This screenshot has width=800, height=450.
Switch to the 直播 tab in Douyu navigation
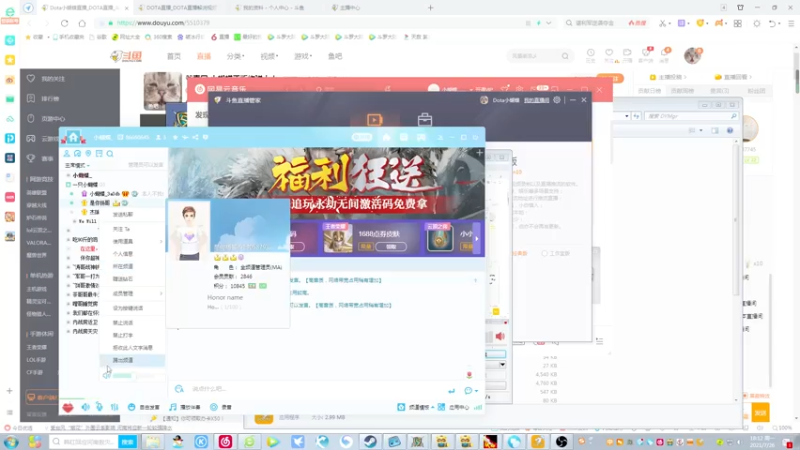pos(204,56)
